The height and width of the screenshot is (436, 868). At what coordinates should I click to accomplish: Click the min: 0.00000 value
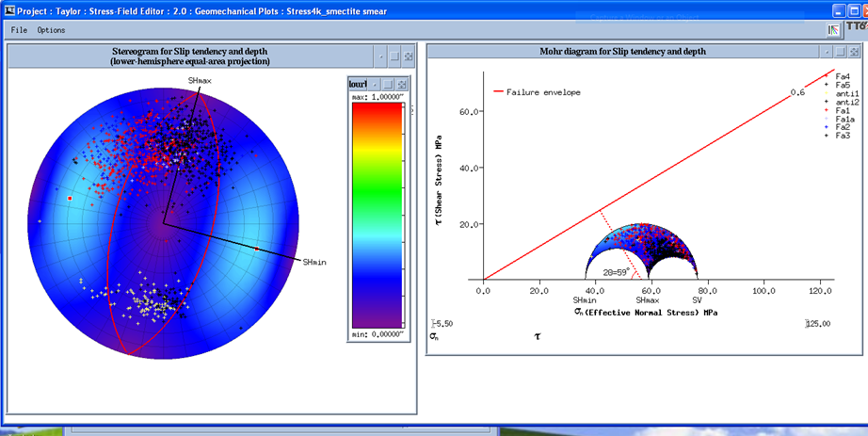click(x=378, y=334)
